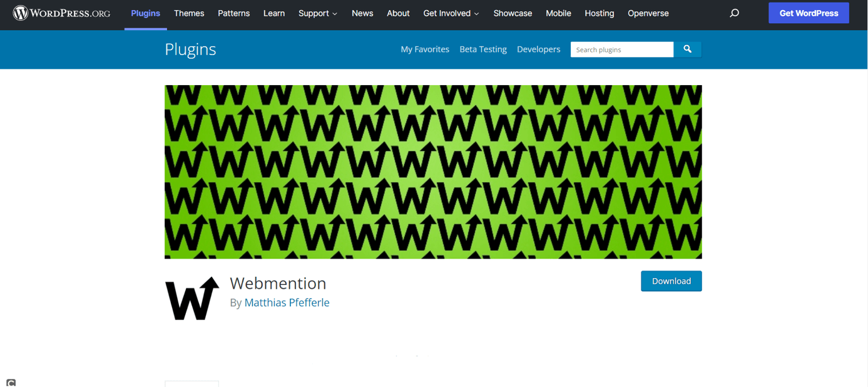Go to the Themes menu item
The image size is (868, 387).
[x=189, y=13]
